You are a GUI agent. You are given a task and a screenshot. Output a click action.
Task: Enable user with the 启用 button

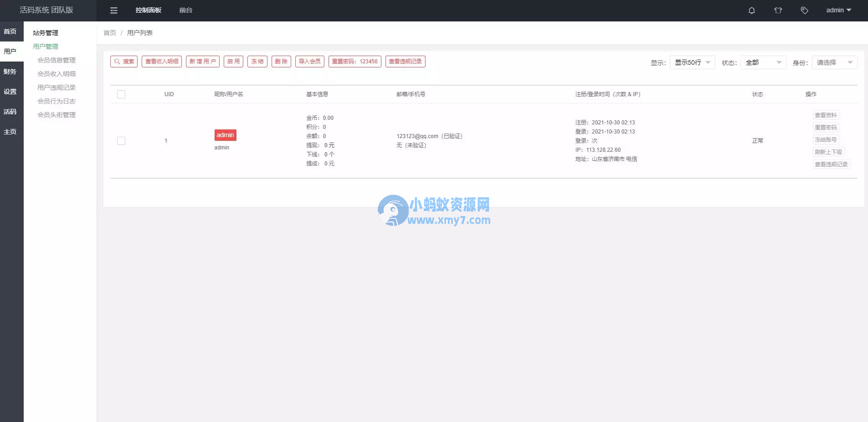[x=233, y=62]
